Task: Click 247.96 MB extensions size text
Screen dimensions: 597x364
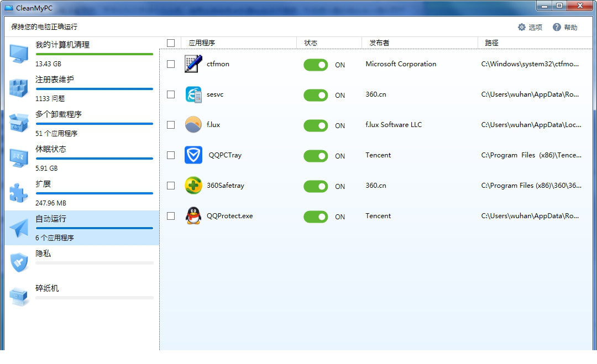Action: pos(51,203)
